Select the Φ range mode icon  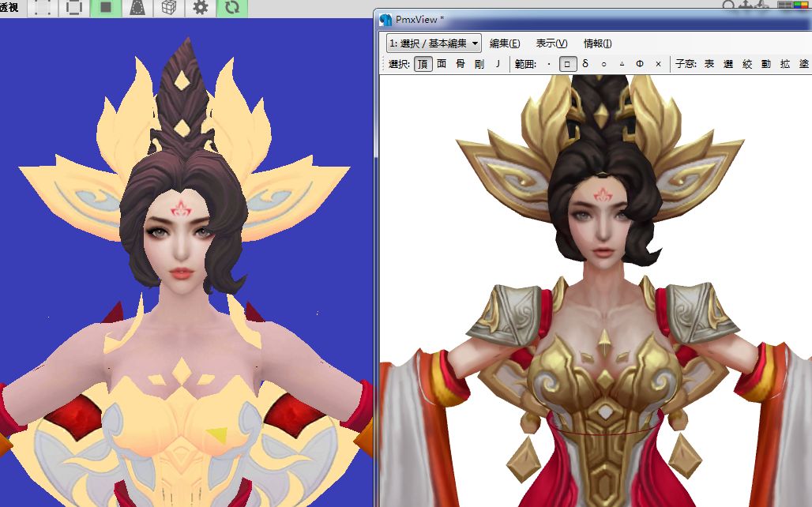[640, 64]
